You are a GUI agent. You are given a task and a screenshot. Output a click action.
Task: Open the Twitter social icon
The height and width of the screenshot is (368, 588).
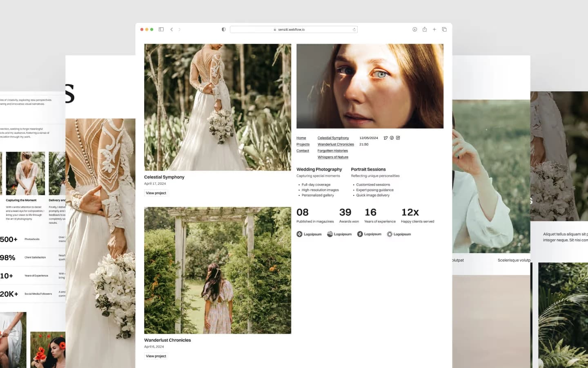pyautogui.click(x=385, y=138)
